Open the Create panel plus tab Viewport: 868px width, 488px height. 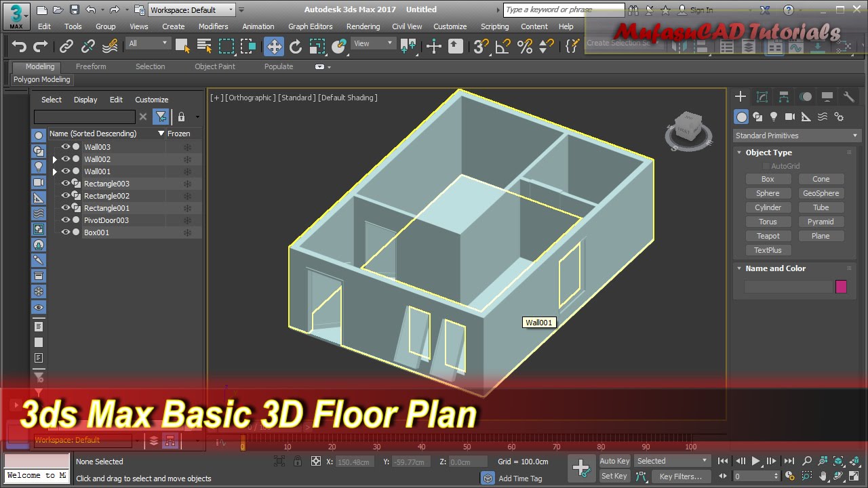tap(741, 97)
